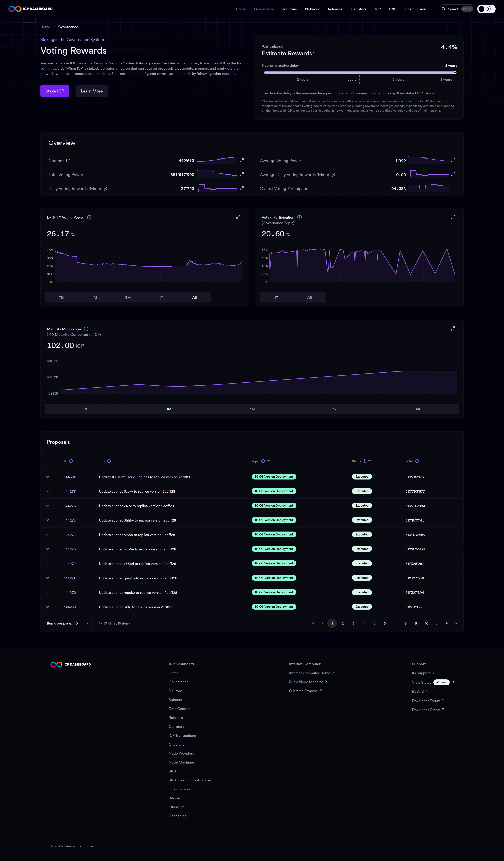Image resolution: width=504 pixels, height=861 pixels.
Task: Select 3M range for DFINITY Voting Power
Action: point(128,298)
